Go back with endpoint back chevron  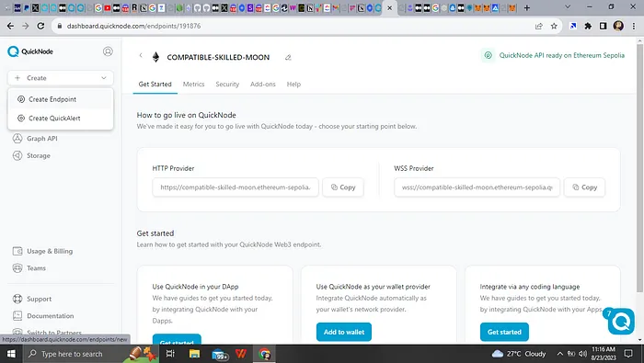[x=141, y=55]
